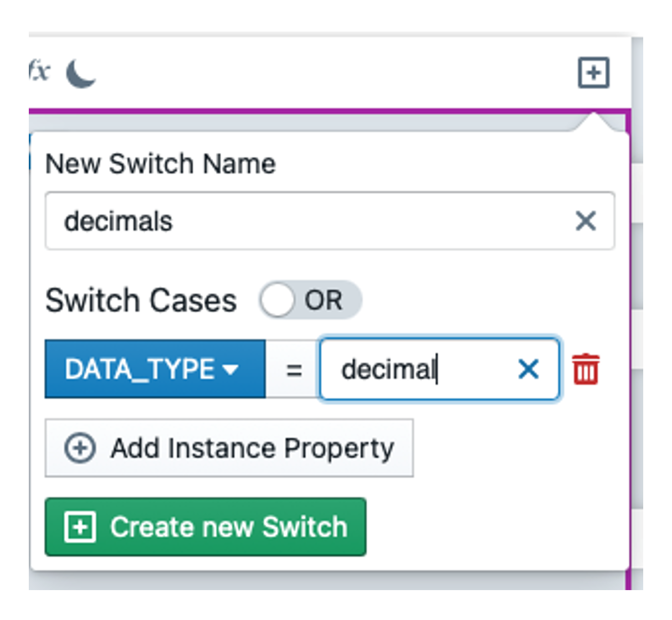Focus the New Switch Name text field
This screenshot has width=672, height=620.
pos(310,221)
